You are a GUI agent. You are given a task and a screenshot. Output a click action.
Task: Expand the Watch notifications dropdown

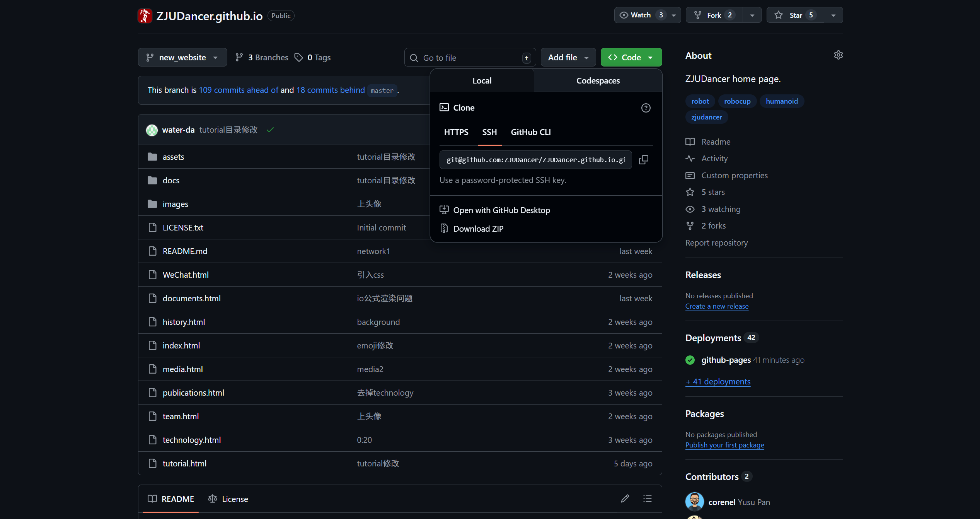[x=648, y=15]
